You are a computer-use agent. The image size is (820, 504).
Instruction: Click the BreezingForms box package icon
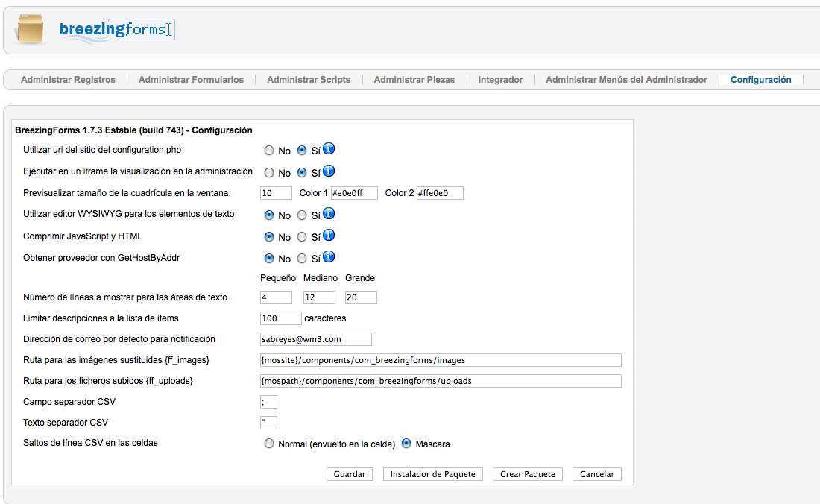pos(30,28)
